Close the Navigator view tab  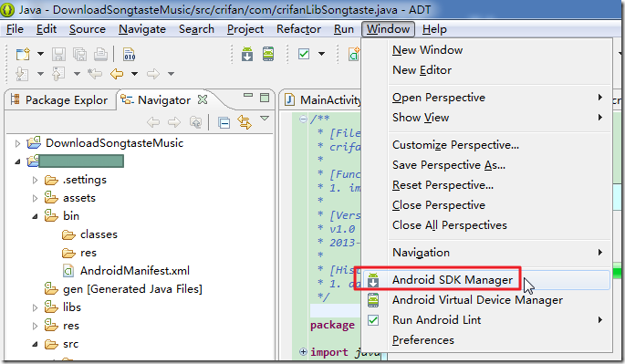tap(203, 99)
